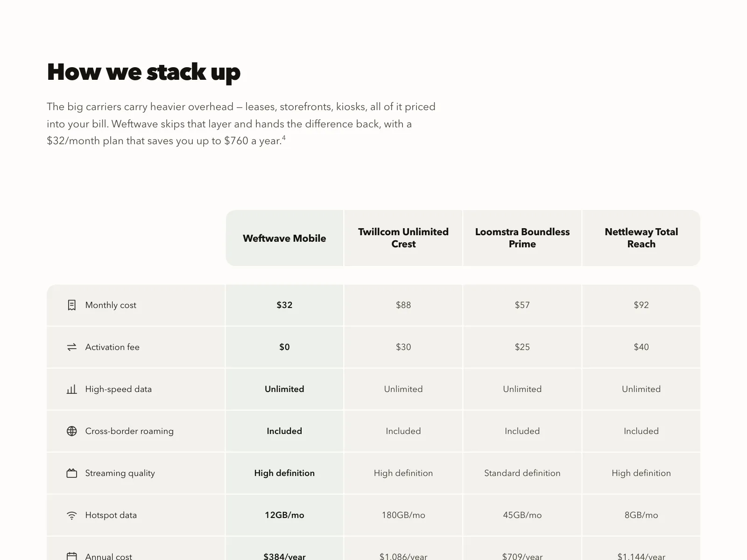Click the How we stack up heading
The width and height of the screenshot is (747, 560).
(144, 72)
